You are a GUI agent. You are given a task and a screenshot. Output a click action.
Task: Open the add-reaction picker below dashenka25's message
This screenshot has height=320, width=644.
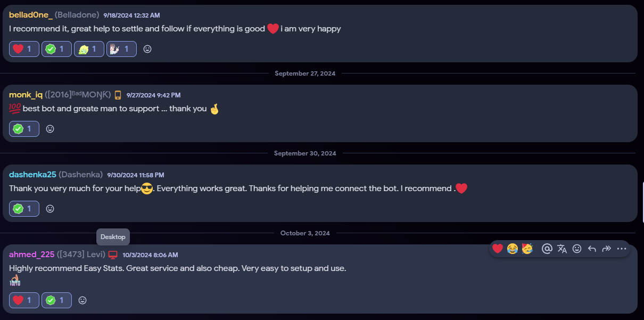click(50, 209)
